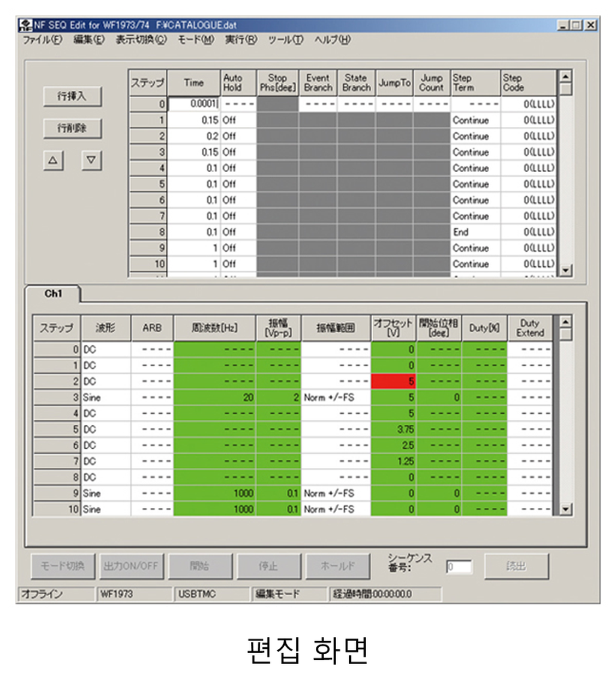Click the NF app icon in title bar
This screenshot has width=616, height=686.
(26, 25)
